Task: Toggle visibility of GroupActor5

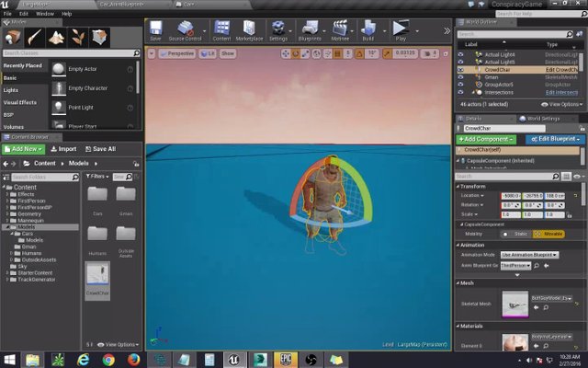Action: [x=460, y=85]
